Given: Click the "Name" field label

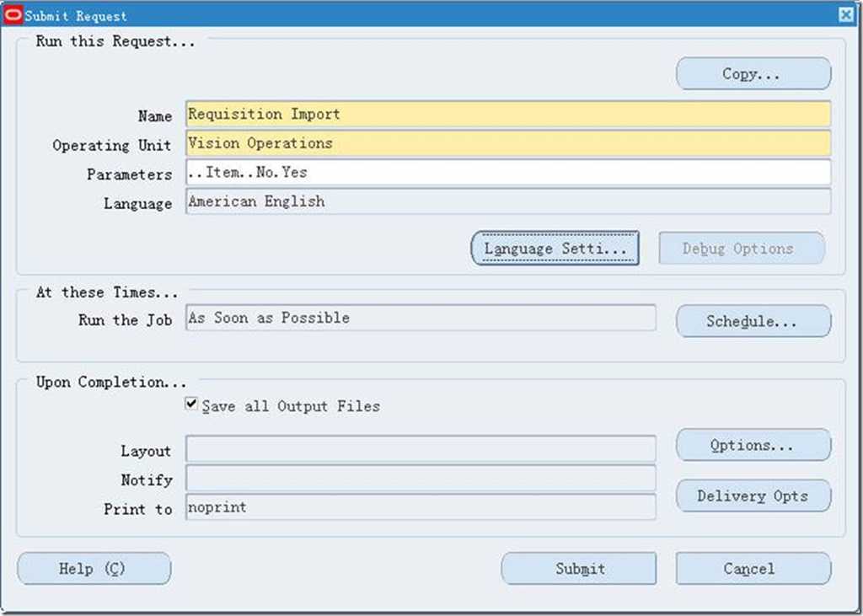Looking at the screenshot, I should tap(155, 116).
